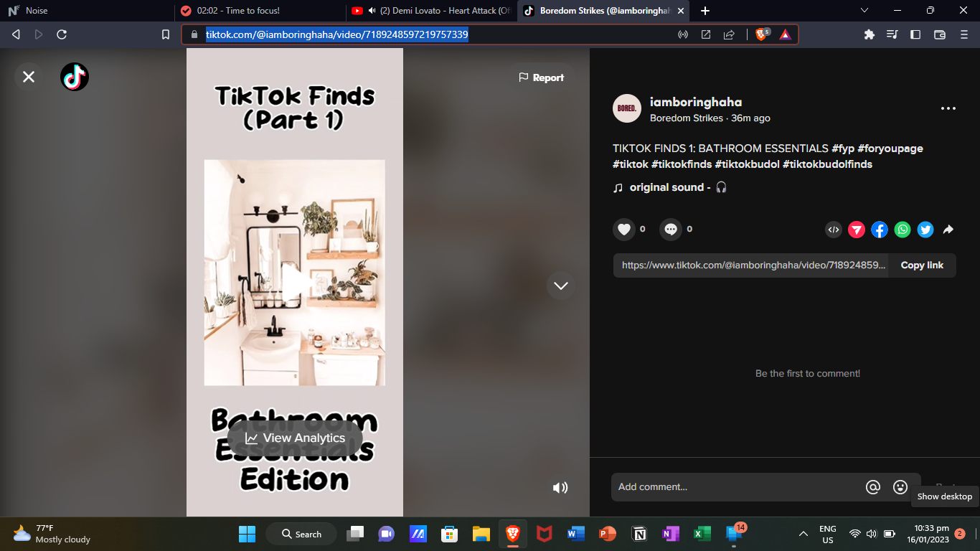The image size is (980, 551).
Task: Insert a mention using the @ icon
Action: point(873,487)
